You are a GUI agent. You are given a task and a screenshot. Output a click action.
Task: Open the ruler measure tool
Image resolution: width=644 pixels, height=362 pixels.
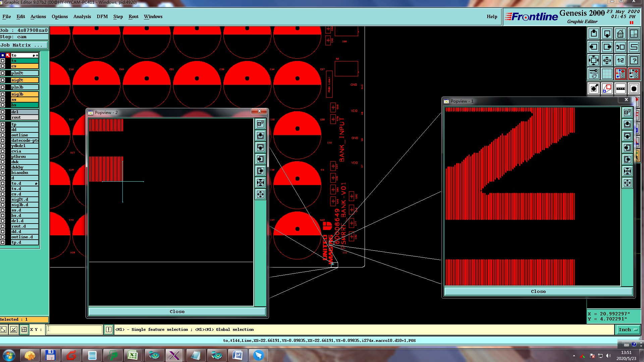pos(620,88)
